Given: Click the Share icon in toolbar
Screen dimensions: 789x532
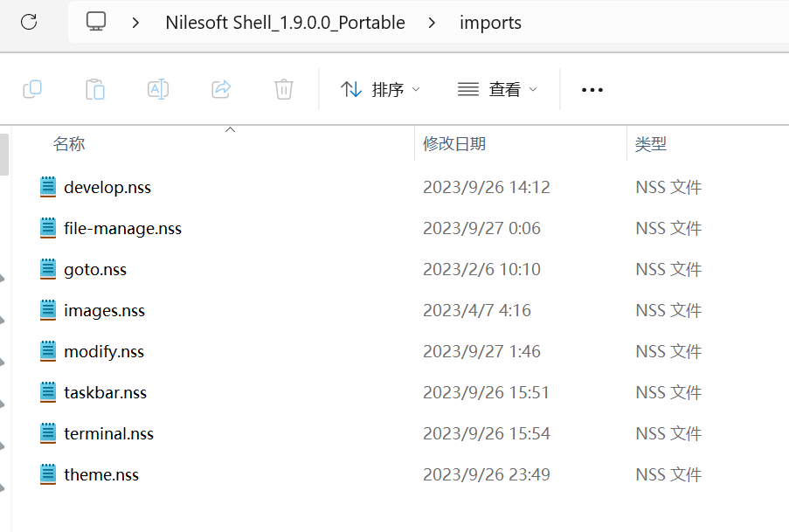Looking at the screenshot, I should point(221,89).
